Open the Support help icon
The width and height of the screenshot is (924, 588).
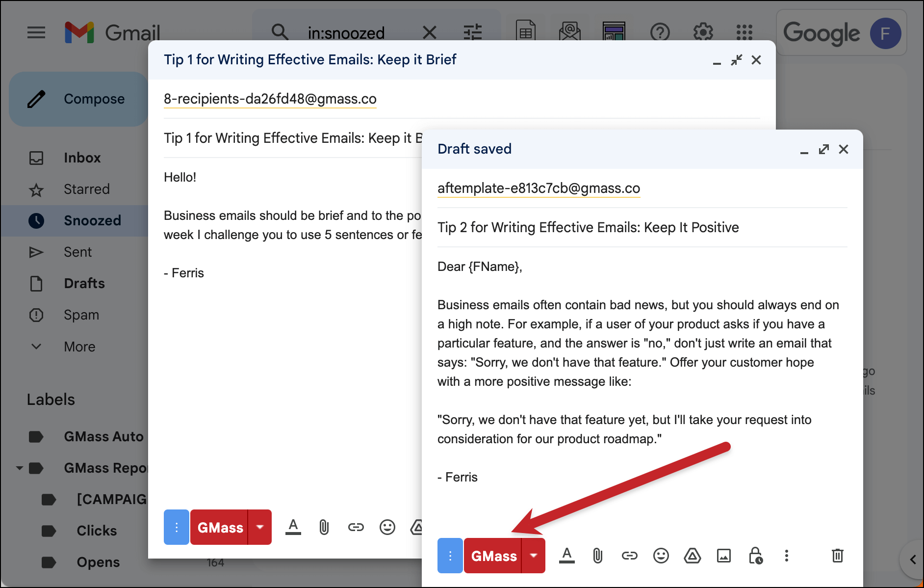coord(660,33)
